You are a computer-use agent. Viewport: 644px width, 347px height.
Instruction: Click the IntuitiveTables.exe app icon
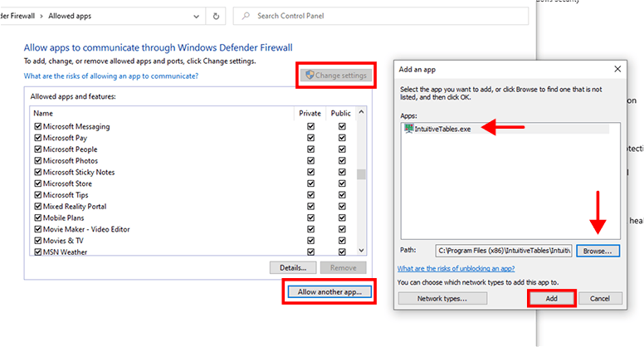tap(408, 129)
